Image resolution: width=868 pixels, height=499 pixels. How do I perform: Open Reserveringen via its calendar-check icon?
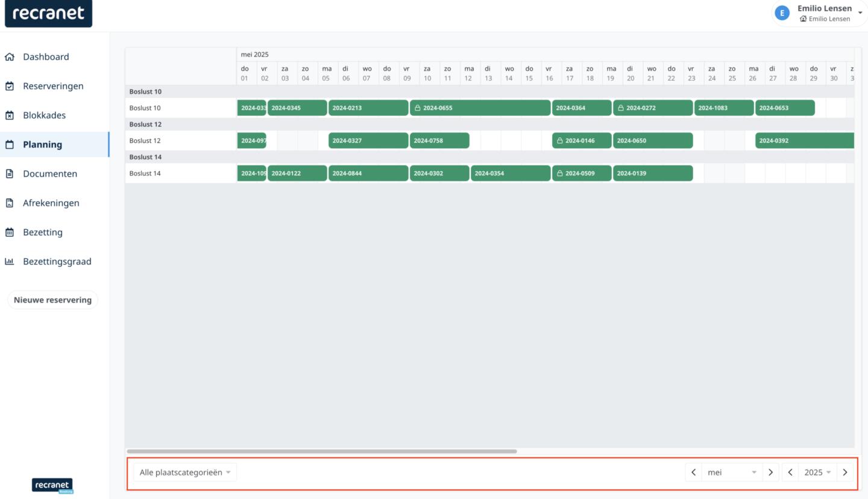(10, 86)
